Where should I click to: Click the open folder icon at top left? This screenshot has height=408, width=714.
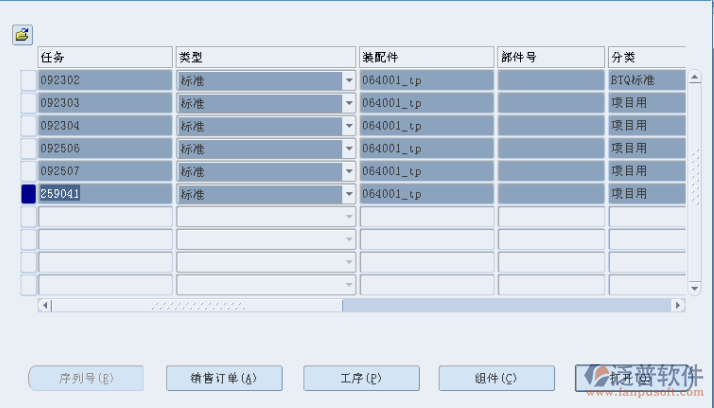point(22,34)
